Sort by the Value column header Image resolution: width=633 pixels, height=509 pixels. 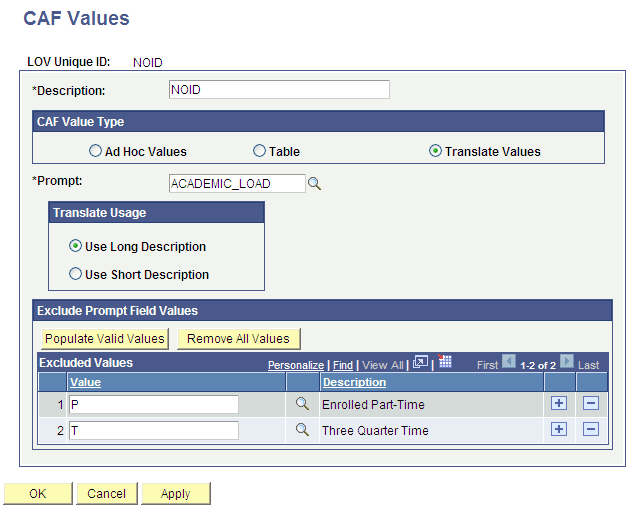click(x=85, y=382)
